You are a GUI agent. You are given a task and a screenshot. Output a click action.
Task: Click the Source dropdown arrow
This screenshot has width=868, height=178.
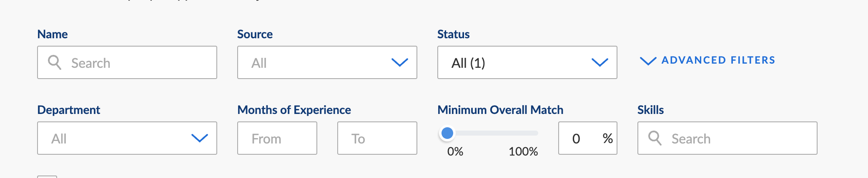(399, 63)
